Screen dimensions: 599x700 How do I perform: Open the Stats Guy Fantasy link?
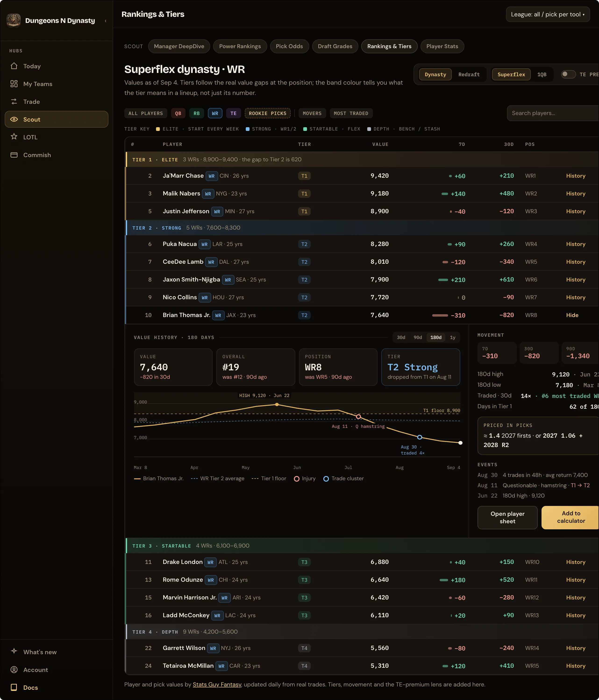click(217, 685)
